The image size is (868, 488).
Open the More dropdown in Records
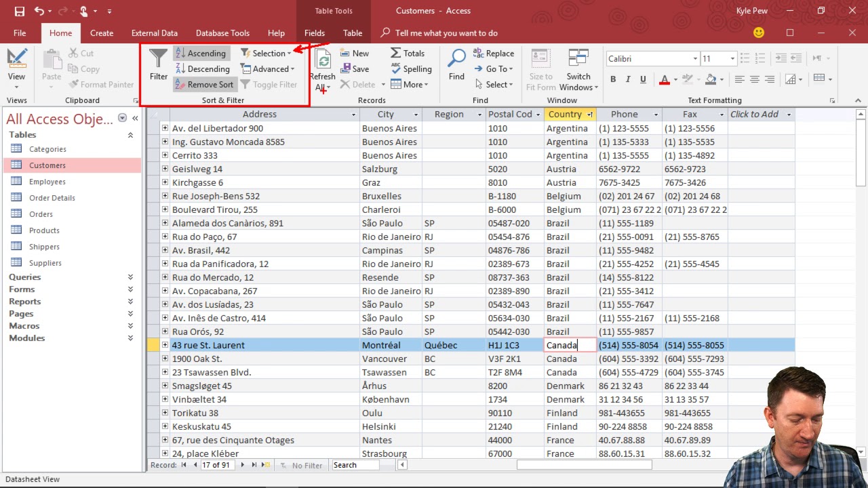coord(409,85)
